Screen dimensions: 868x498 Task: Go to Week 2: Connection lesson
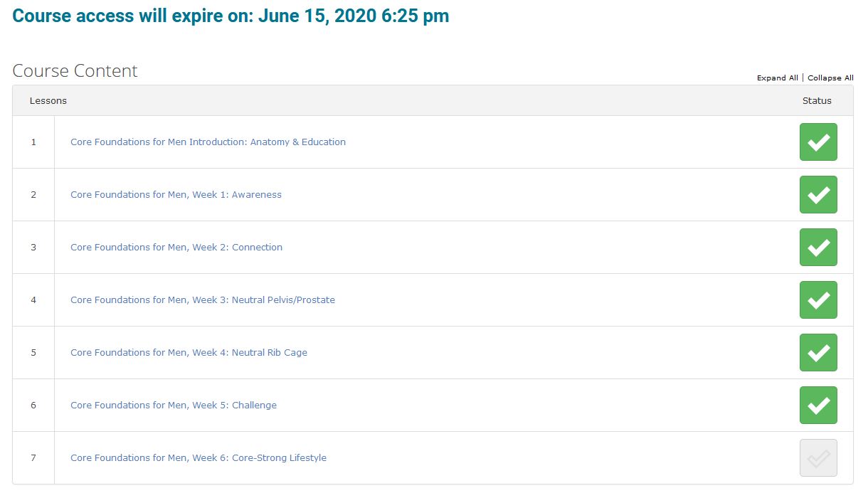pyautogui.click(x=176, y=248)
